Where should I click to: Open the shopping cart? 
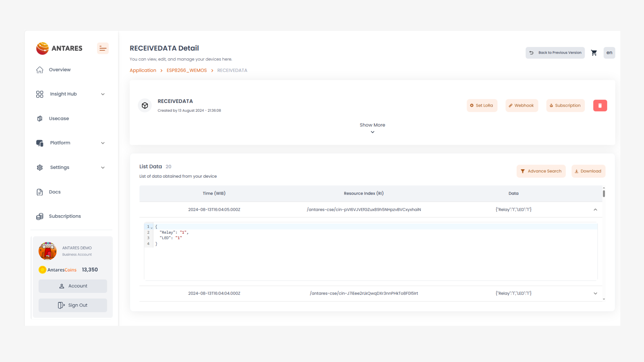coord(594,53)
